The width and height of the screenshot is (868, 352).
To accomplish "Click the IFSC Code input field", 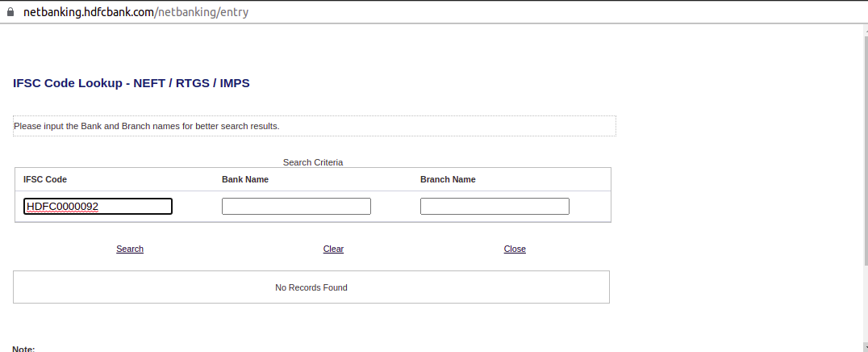I will (x=98, y=206).
